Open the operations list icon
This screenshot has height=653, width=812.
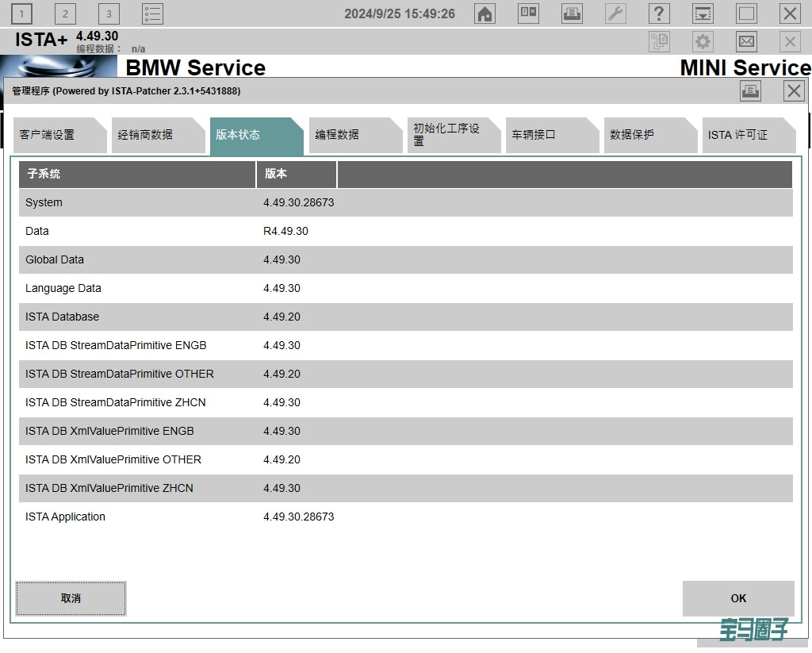(152, 13)
